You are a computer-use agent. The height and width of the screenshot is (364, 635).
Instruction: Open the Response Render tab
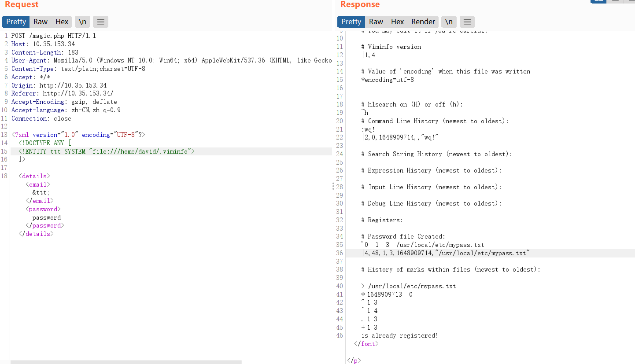click(x=423, y=22)
